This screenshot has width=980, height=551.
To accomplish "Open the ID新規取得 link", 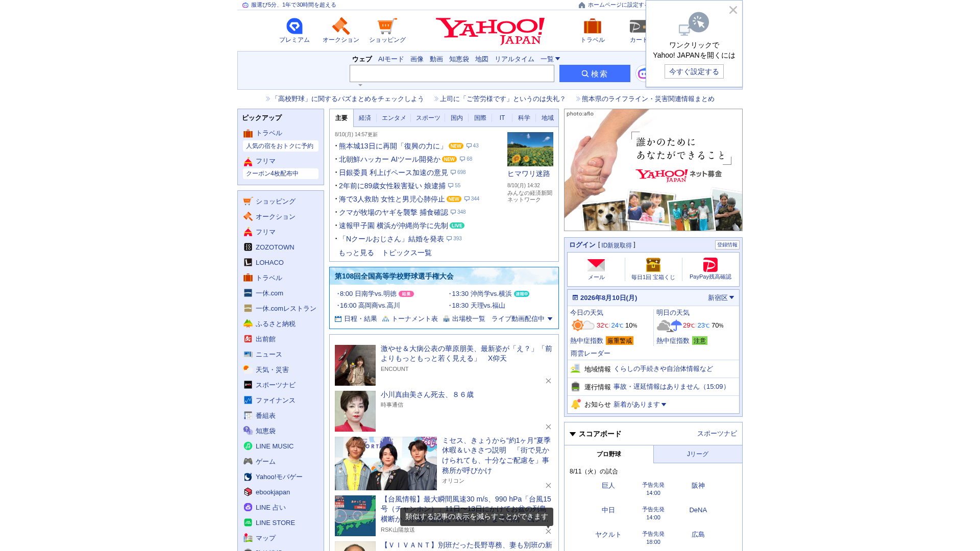I will (x=617, y=245).
